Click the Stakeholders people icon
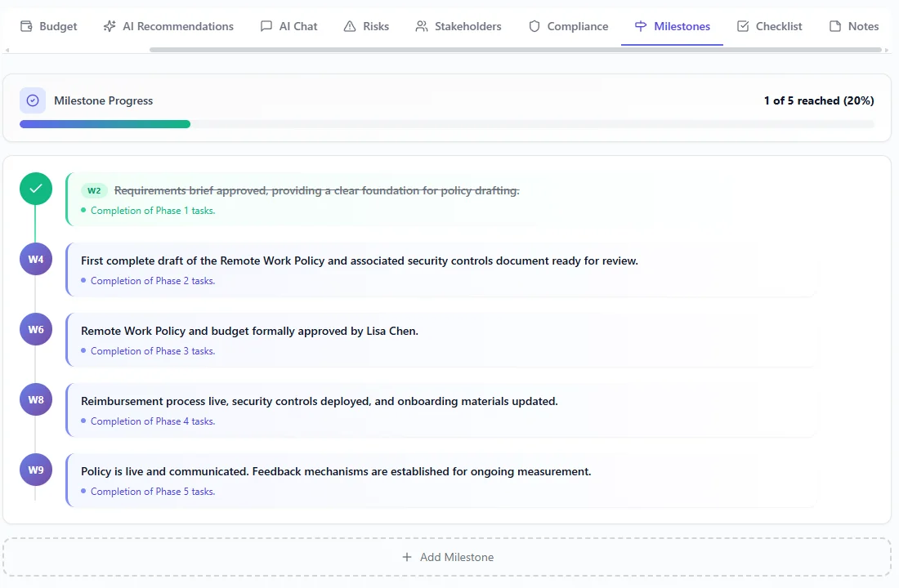 tap(422, 26)
